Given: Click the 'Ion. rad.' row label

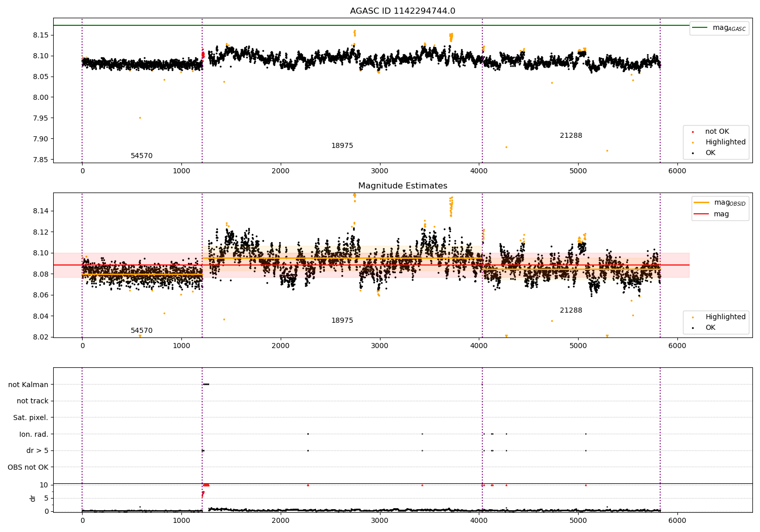Looking at the screenshot, I should click(x=34, y=434).
